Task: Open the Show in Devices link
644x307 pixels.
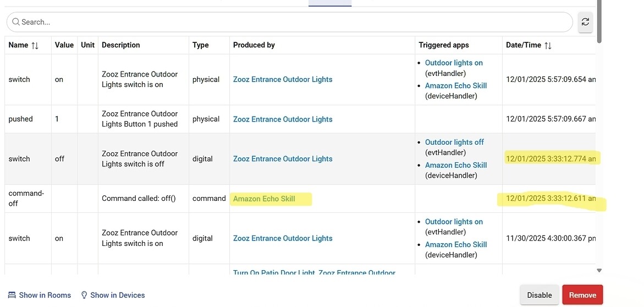Action: [117, 295]
